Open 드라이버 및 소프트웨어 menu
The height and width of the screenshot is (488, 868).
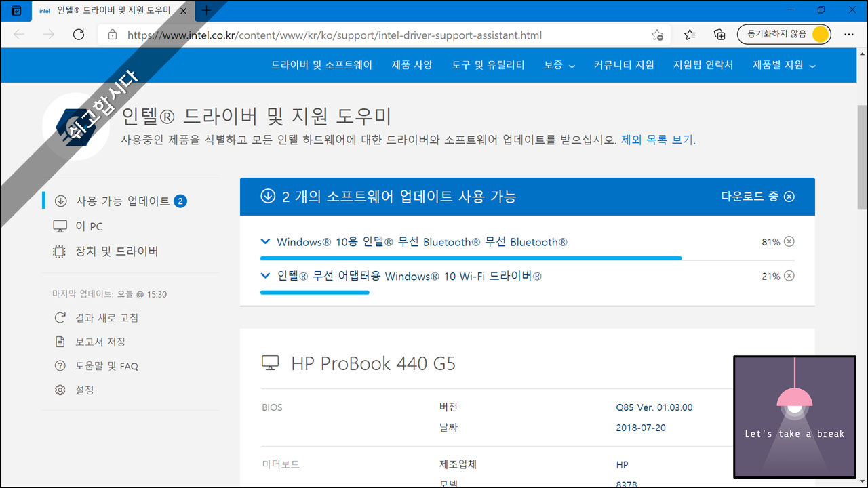tap(321, 65)
